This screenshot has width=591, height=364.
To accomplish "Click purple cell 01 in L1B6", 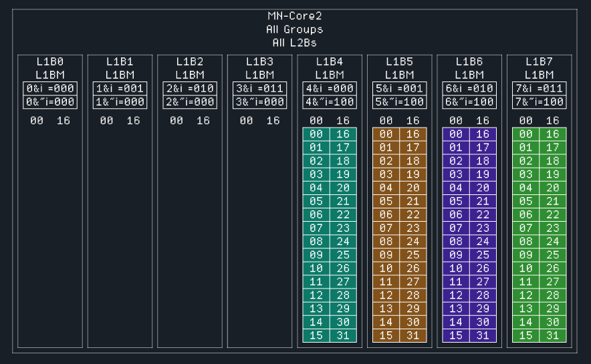I will [456, 148].
